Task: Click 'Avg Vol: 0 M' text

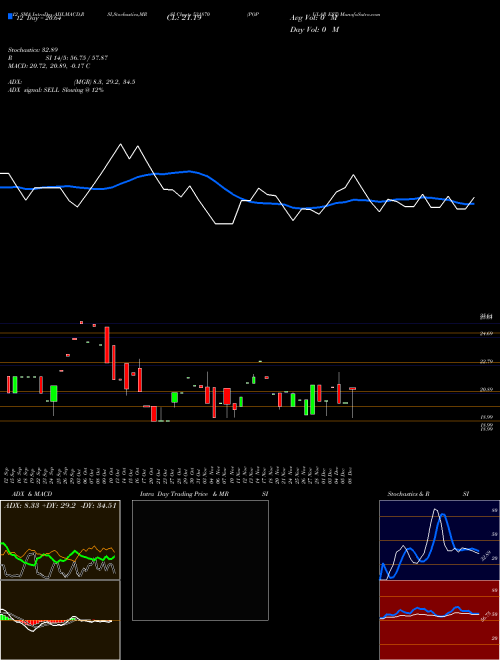Action: (x=314, y=18)
